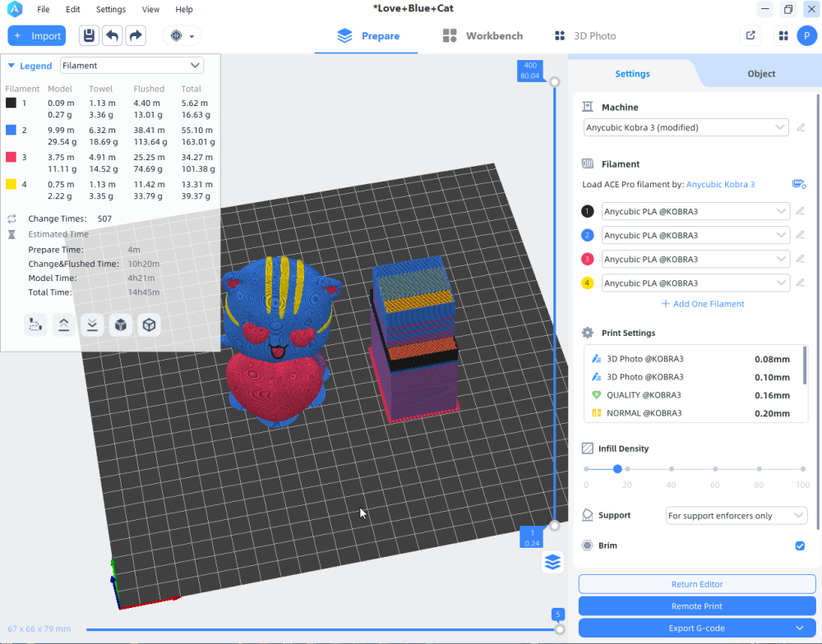Open filament 4 Anycubic PLA dropdown

point(695,283)
